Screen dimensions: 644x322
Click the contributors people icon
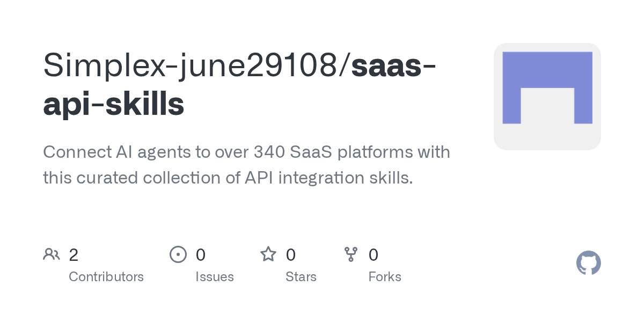coord(52,254)
